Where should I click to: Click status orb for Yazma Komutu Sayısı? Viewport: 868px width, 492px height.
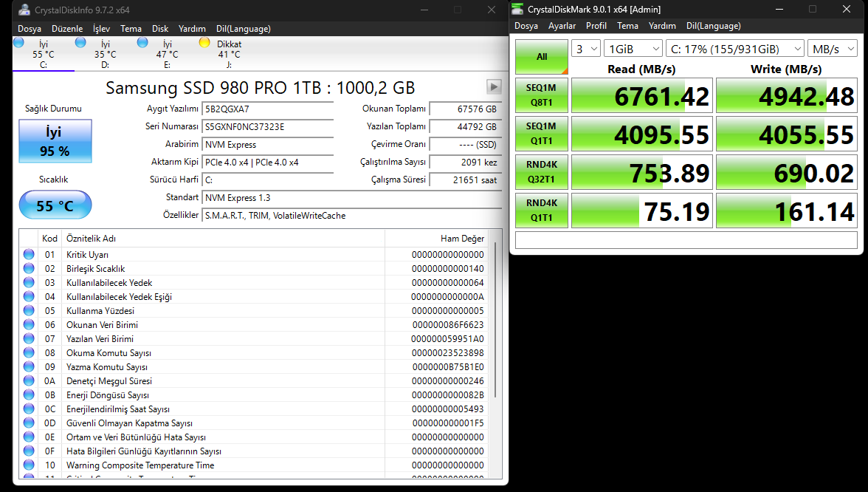[29, 366]
